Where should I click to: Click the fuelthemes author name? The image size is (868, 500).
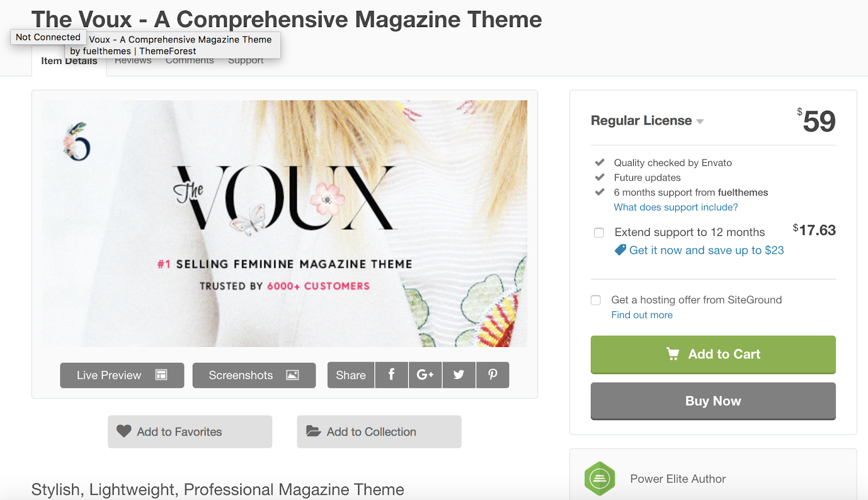pos(743,193)
